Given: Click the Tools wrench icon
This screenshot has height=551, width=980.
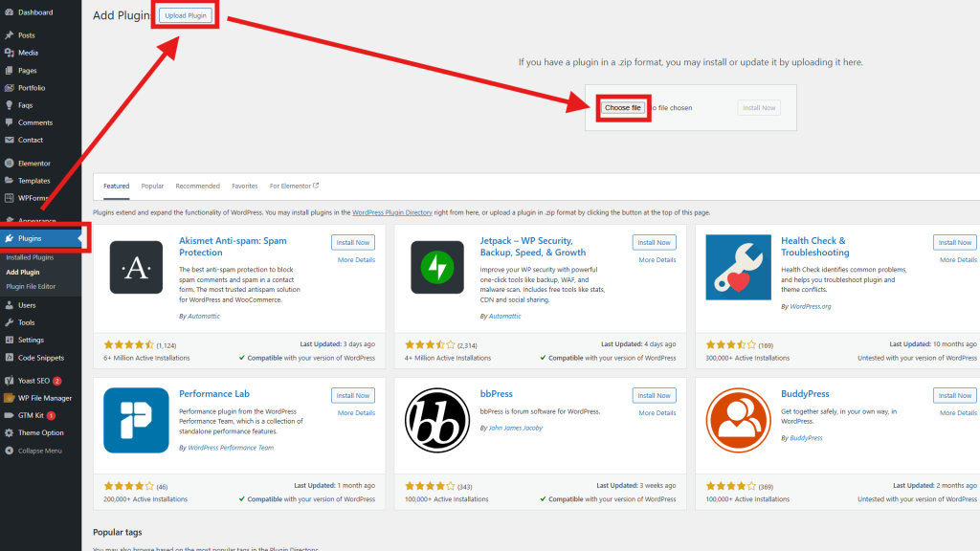Looking at the screenshot, I should coord(10,322).
